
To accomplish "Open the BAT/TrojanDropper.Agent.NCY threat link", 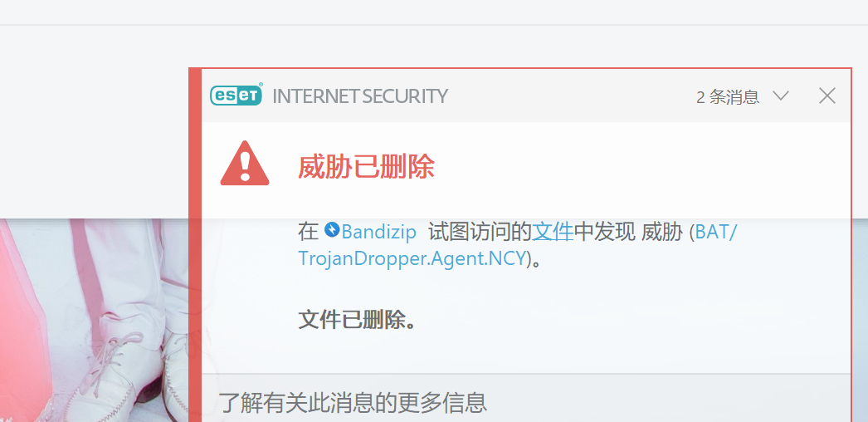I will pyautogui.click(x=518, y=245).
